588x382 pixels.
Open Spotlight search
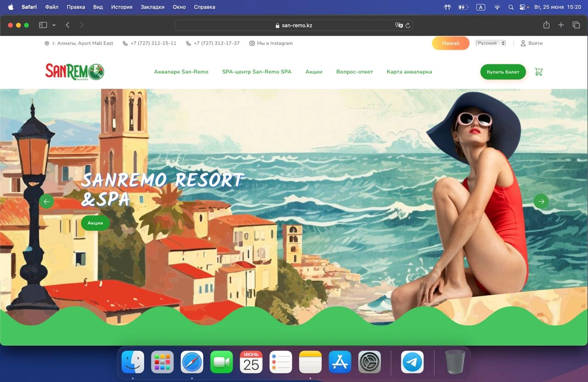(x=511, y=7)
